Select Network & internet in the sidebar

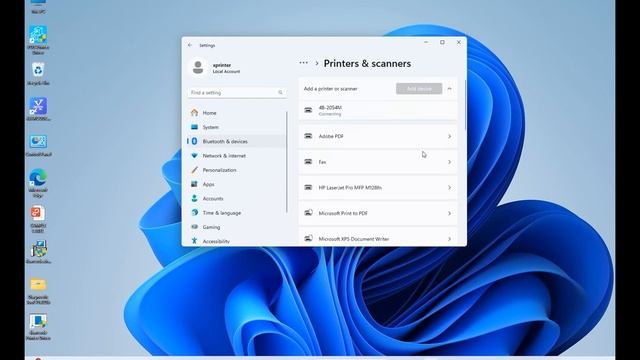(237, 156)
